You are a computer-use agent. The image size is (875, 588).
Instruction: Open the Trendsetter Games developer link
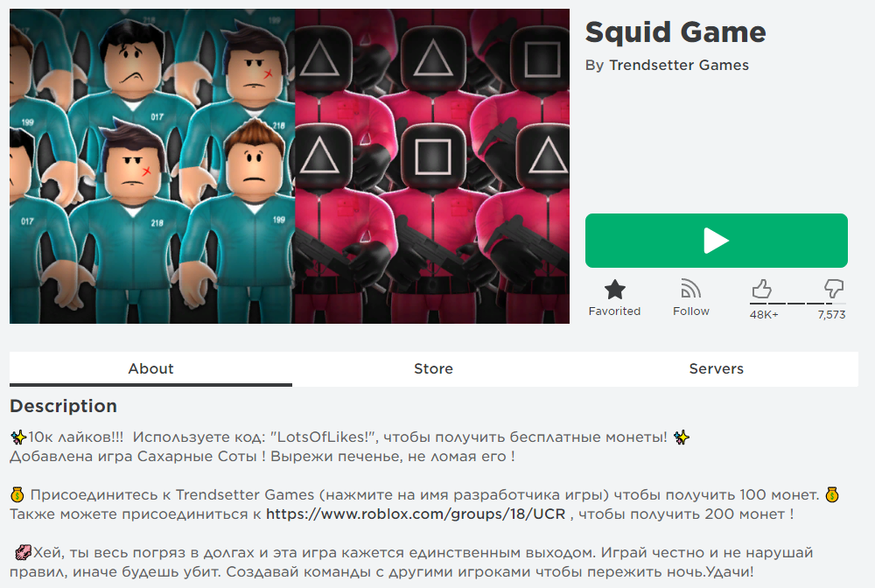pos(679,66)
